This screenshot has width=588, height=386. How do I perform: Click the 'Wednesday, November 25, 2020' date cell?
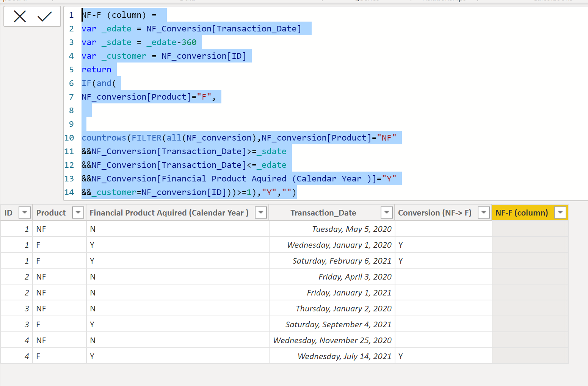point(332,340)
